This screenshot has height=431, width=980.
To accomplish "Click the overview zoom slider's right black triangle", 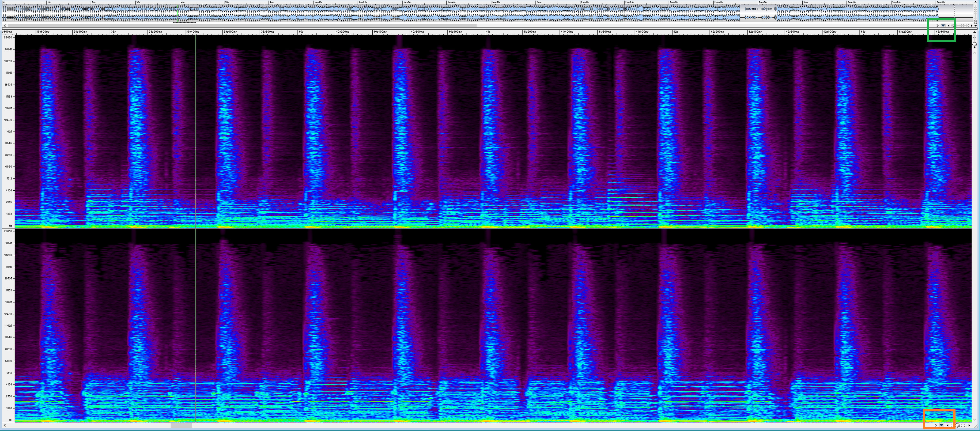I will click(972, 26).
